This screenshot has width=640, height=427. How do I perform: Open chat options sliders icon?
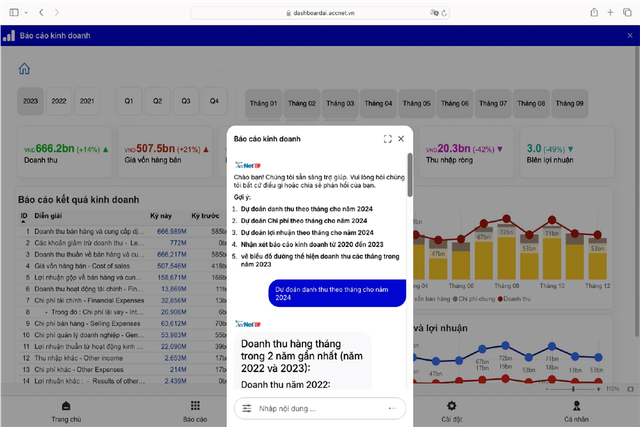tap(246, 409)
